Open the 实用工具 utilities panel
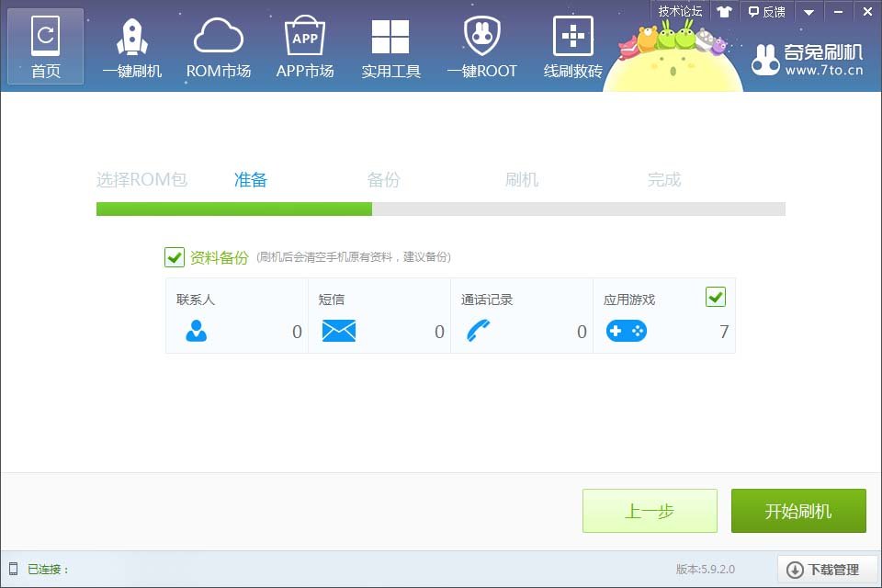The image size is (882, 588). [390, 46]
